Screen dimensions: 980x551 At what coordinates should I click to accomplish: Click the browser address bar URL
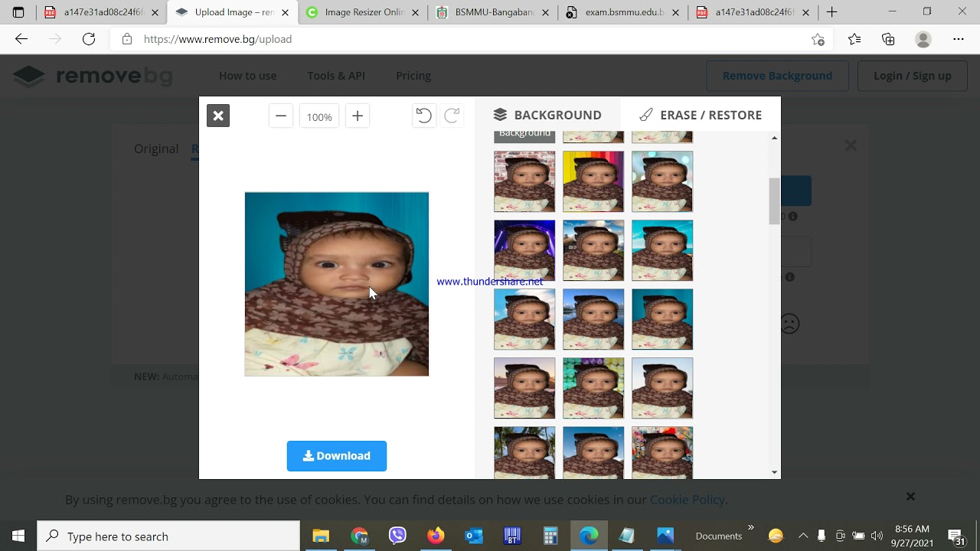[217, 39]
